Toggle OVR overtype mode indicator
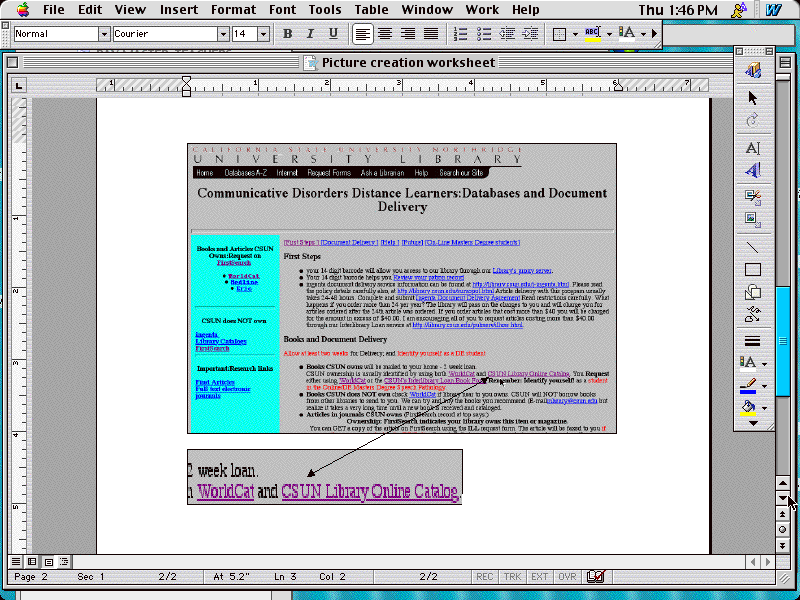This screenshot has width=800, height=600. coord(567,577)
